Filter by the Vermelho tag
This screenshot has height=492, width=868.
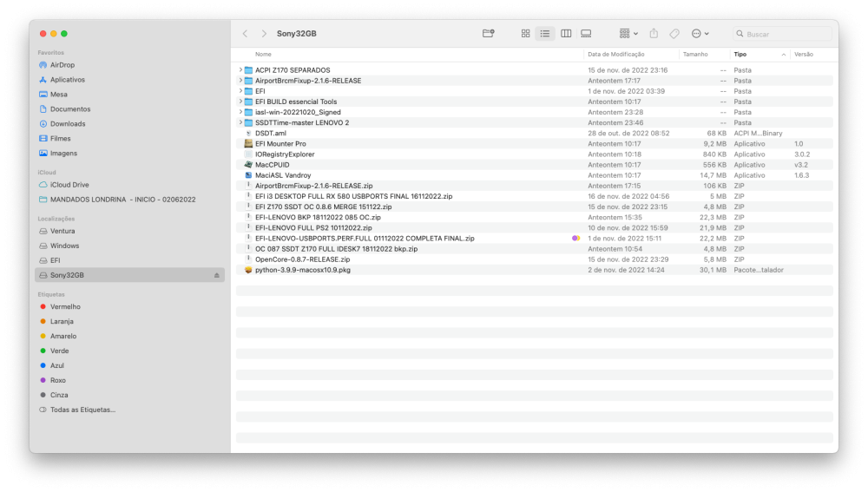[x=65, y=306]
